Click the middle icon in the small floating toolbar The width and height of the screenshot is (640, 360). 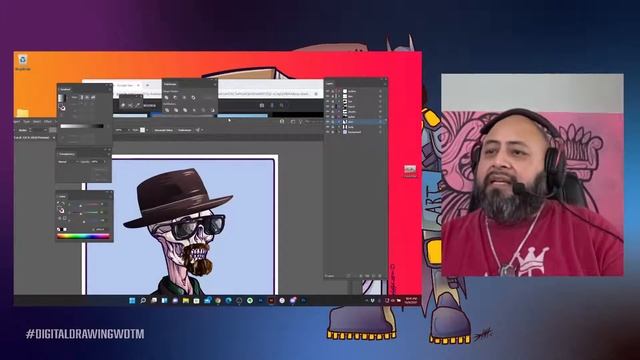130,105
